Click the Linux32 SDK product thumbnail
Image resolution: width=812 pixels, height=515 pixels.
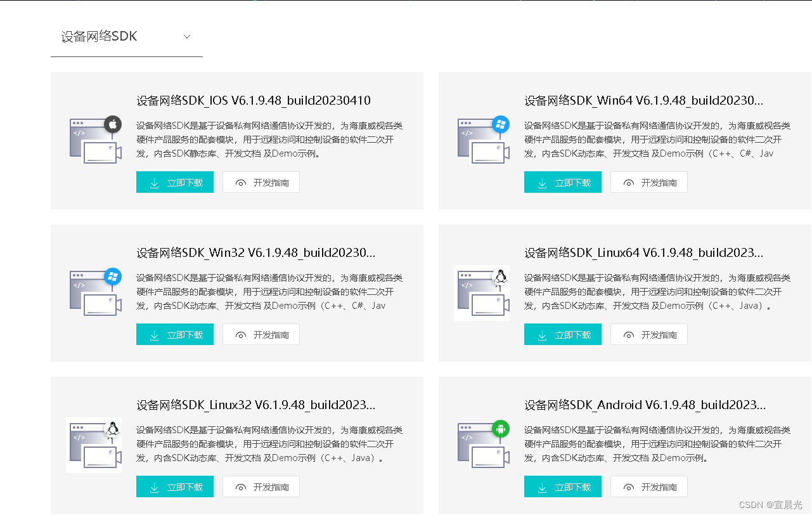click(94, 445)
